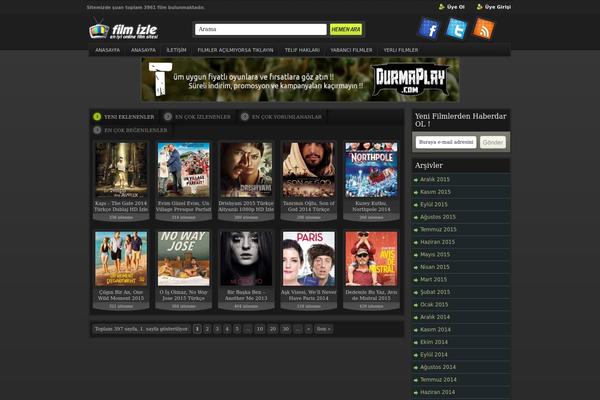
Task: Click the Son » last page button
Action: click(x=324, y=329)
